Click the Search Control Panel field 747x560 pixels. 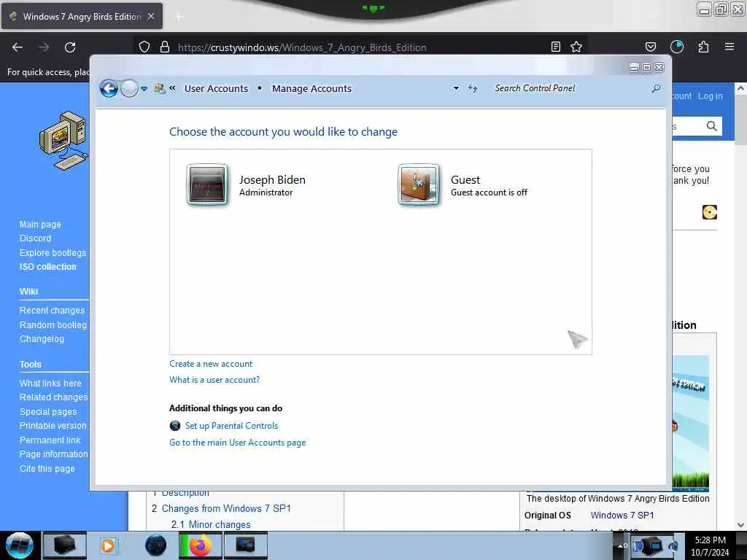[572, 88]
